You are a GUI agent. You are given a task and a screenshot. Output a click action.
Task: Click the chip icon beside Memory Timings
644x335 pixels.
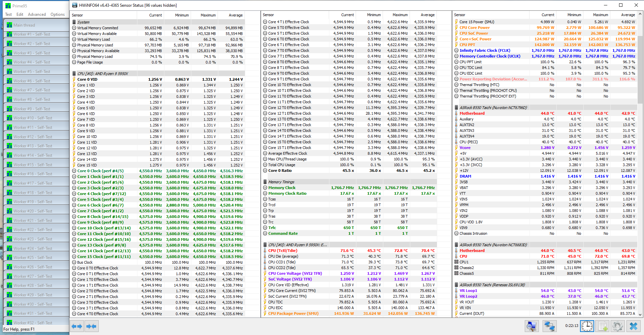click(265, 182)
